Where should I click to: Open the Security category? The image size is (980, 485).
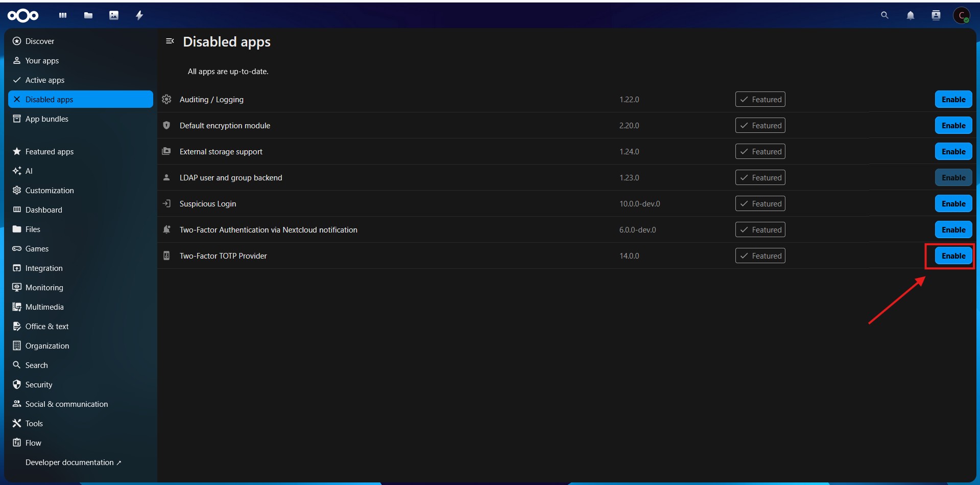pos(39,385)
